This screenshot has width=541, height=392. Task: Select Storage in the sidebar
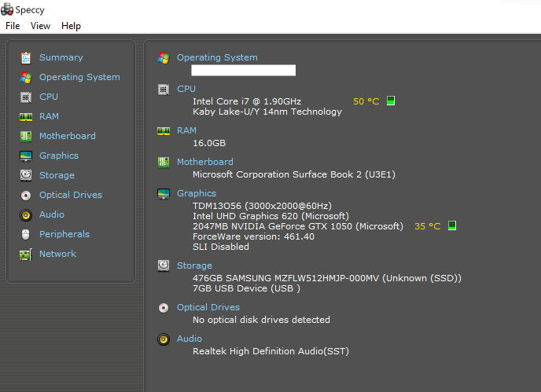57,175
